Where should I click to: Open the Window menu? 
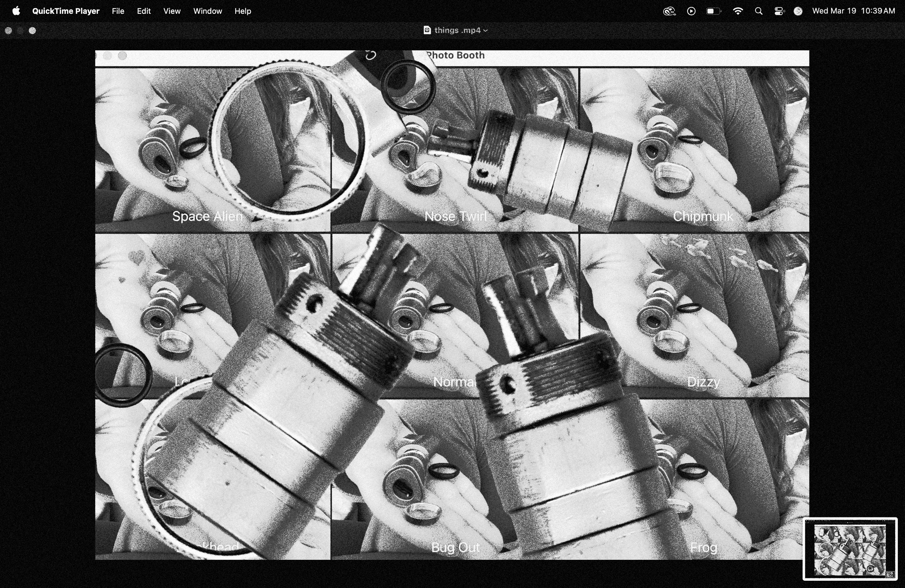(207, 11)
